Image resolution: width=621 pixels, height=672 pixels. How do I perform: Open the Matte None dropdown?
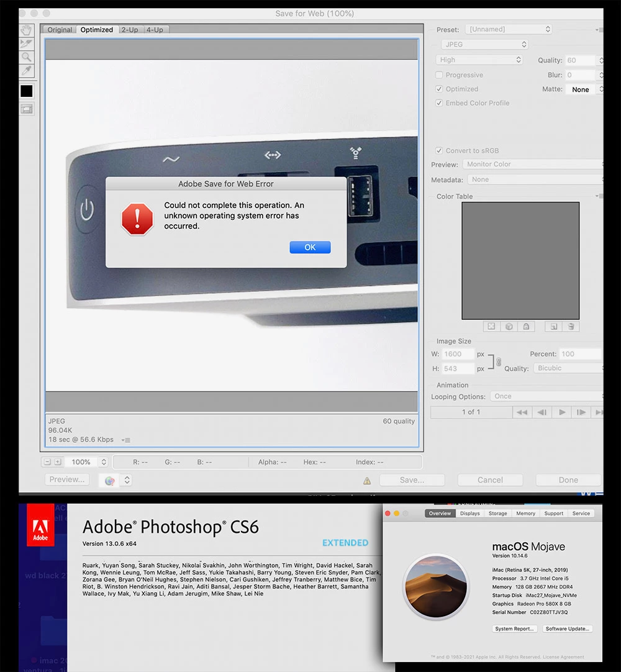click(585, 89)
